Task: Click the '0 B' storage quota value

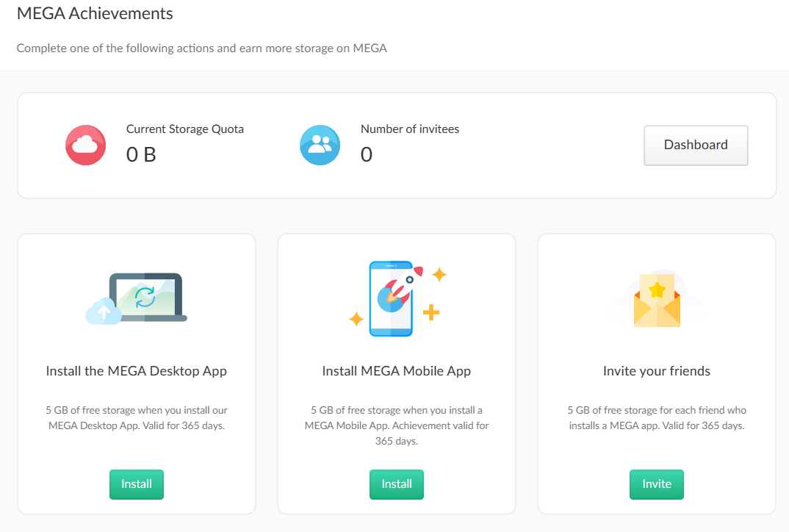Action: point(141,154)
